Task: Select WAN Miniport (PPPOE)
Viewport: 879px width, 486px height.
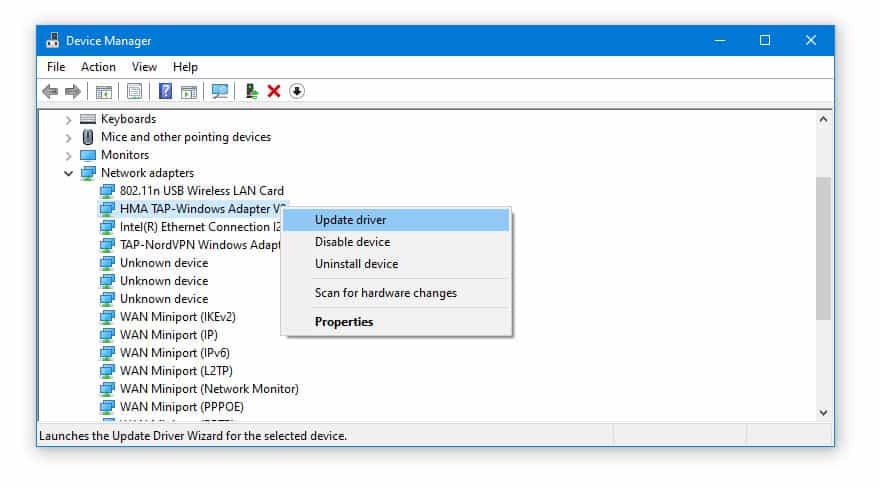Action: pyautogui.click(x=182, y=406)
